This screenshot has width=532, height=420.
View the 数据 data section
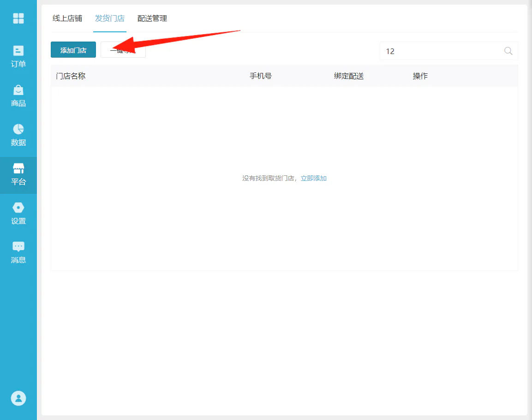[18, 135]
